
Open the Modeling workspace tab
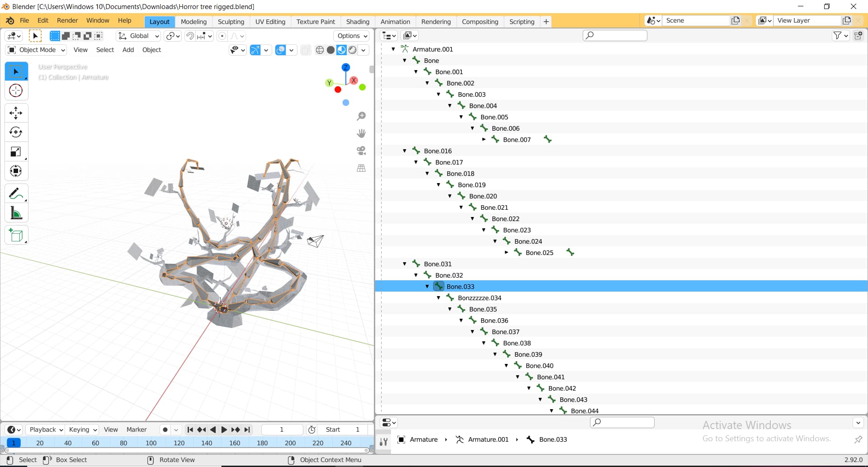193,22
